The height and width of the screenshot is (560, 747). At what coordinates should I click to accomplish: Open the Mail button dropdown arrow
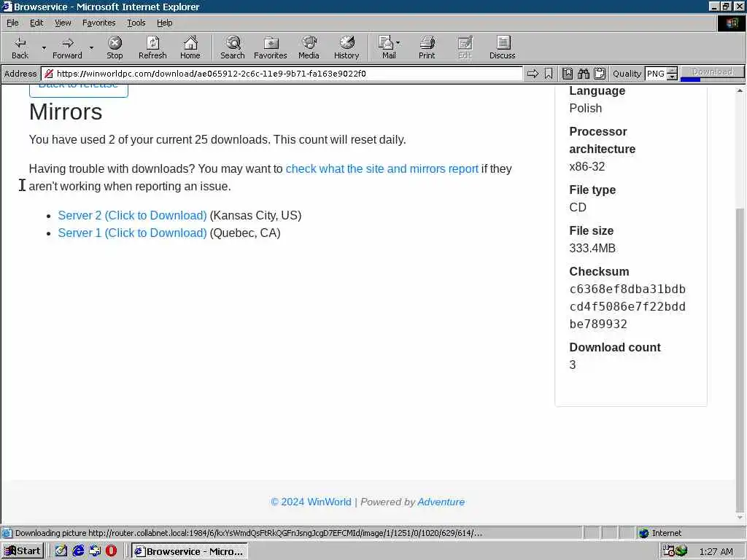pyautogui.click(x=398, y=43)
